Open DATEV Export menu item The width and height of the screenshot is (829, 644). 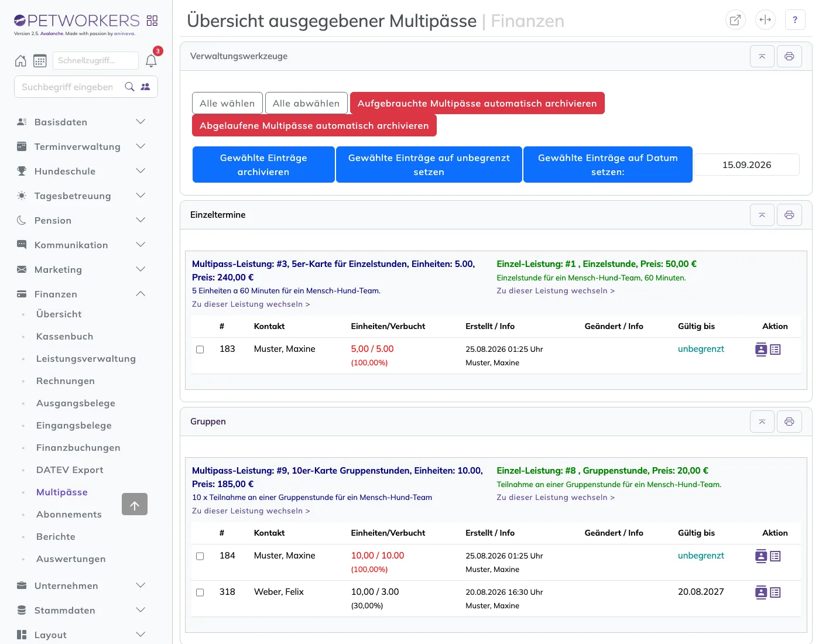point(70,470)
